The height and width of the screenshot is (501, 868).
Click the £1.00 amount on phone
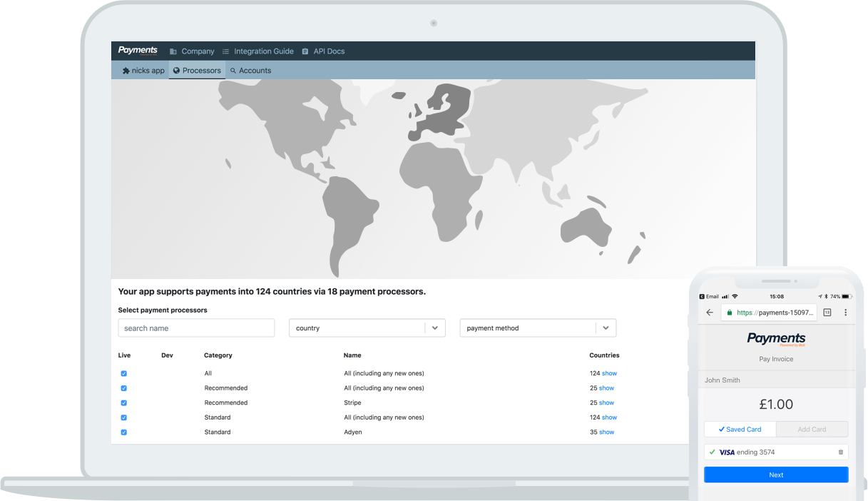point(776,404)
